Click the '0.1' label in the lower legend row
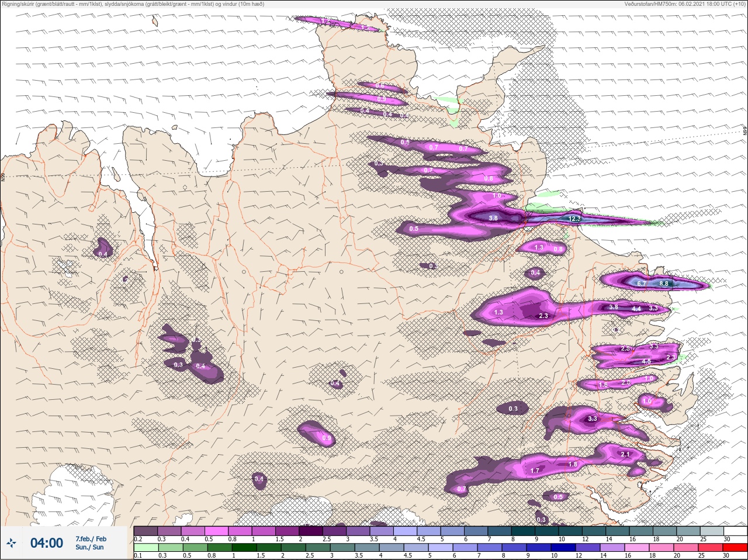This screenshot has width=748, height=560. [x=138, y=556]
